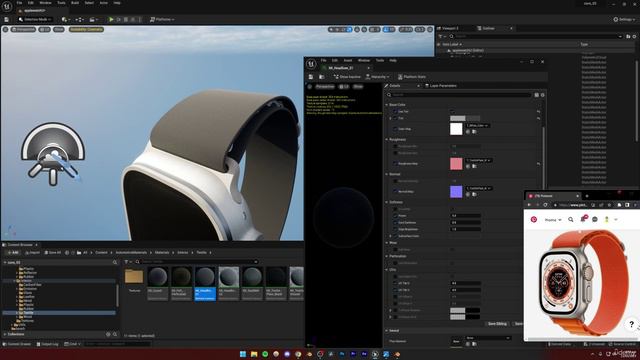
Task: Click in the Outliner search field
Action: pos(537,36)
